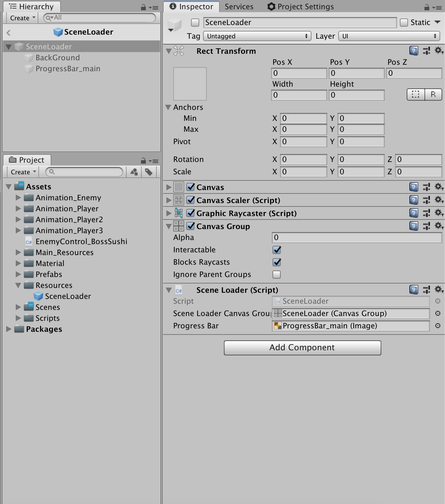The width and height of the screenshot is (445, 504).
Task: Expand the Packages folder
Action: click(9, 329)
